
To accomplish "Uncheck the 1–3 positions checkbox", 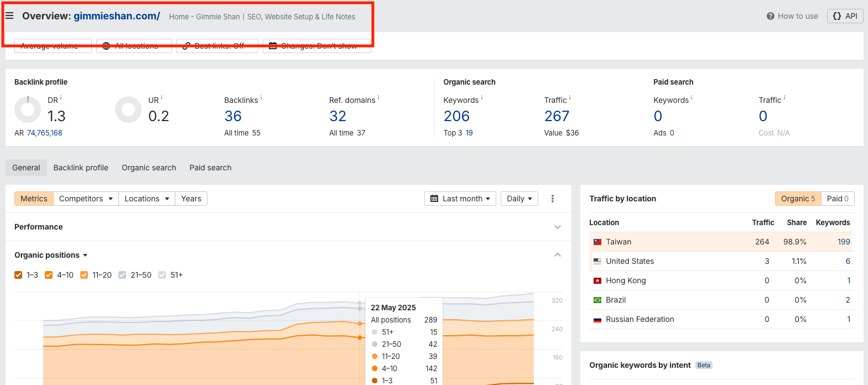I will point(18,275).
